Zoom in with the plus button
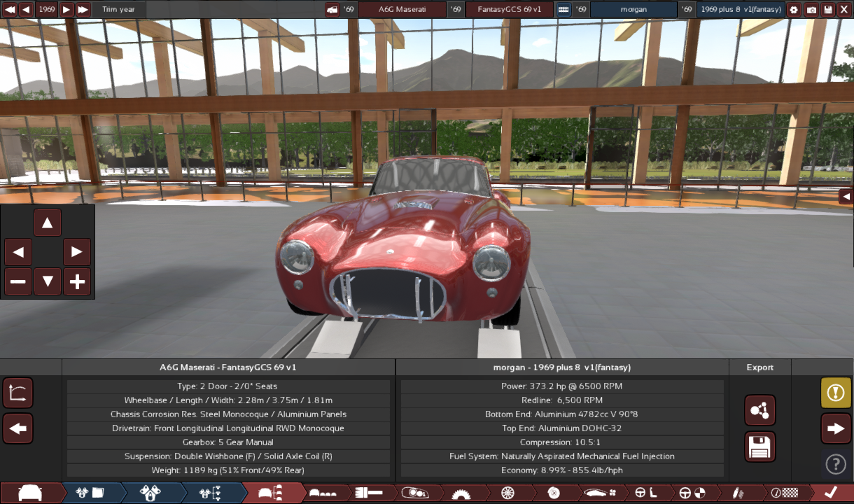Screen dimensions: 854x504 click(x=77, y=282)
